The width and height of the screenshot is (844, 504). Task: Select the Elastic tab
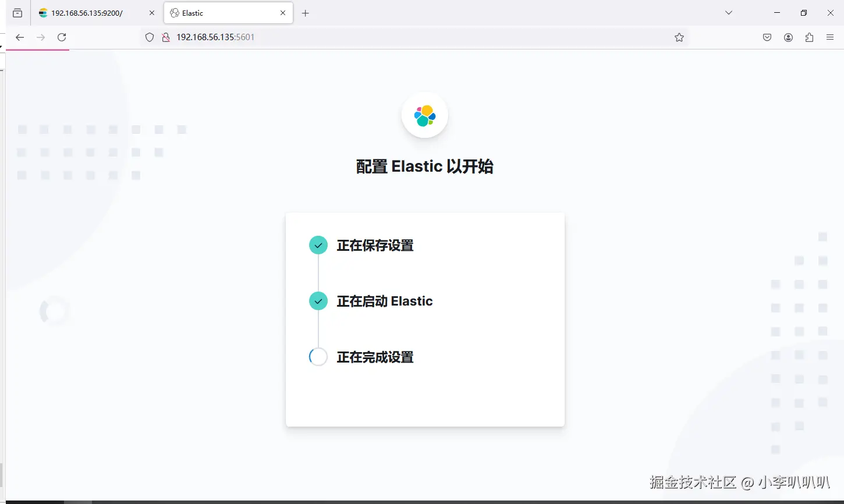[x=228, y=13]
